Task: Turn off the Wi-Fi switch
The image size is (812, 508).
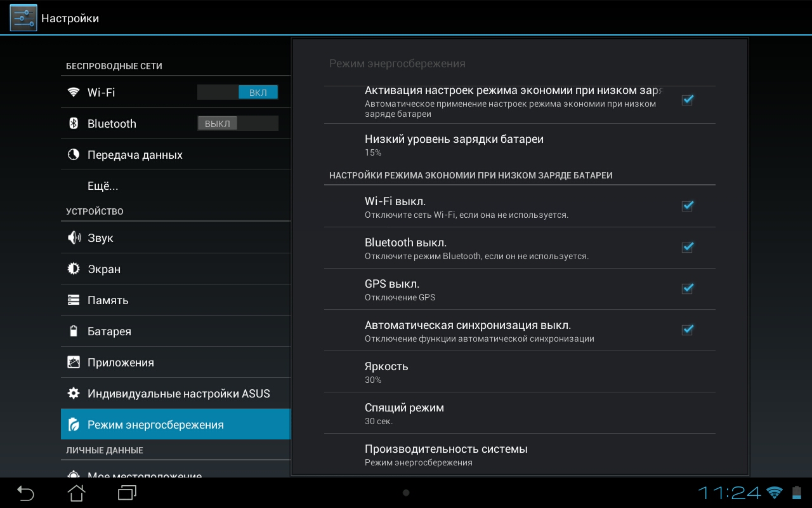Action: 238,93
